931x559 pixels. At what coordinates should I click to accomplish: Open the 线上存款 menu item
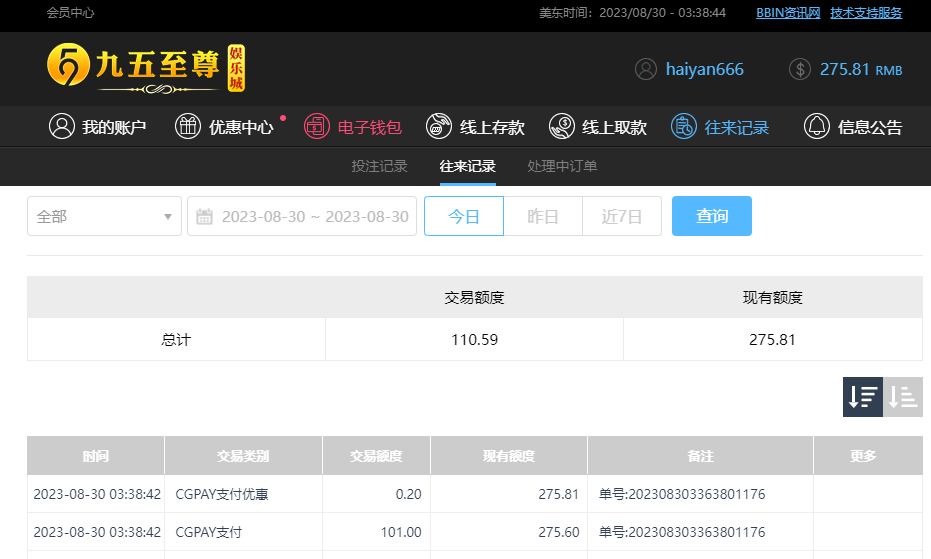(475, 127)
